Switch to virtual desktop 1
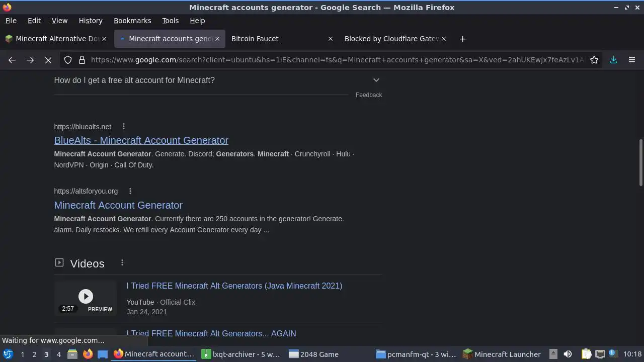644x362 pixels. (22, 354)
